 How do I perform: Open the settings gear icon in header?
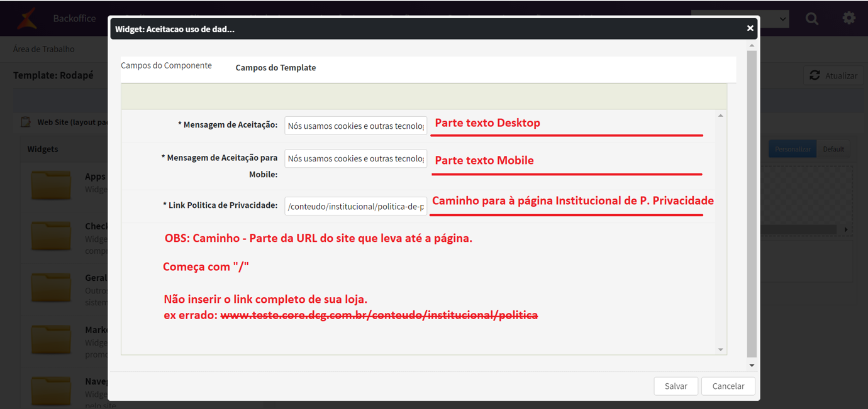point(849,18)
